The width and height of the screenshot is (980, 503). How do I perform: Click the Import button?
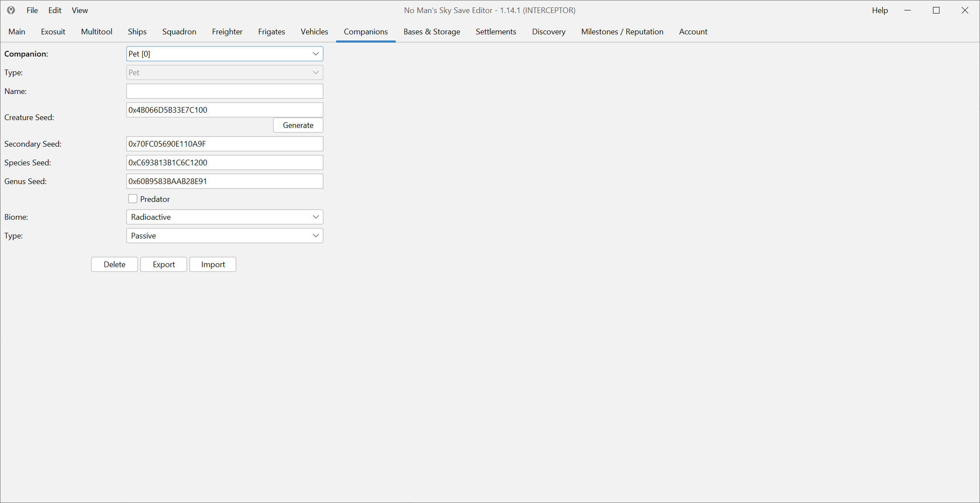pyautogui.click(x=213, y=265)
